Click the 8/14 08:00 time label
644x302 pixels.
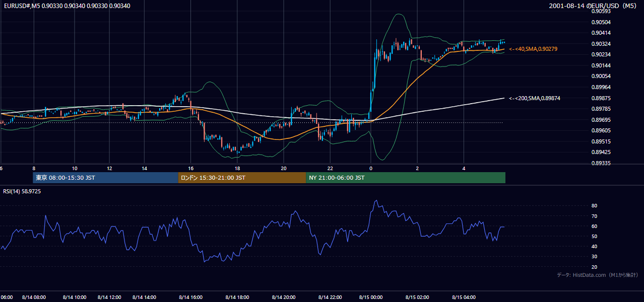(x=34, y=297)
